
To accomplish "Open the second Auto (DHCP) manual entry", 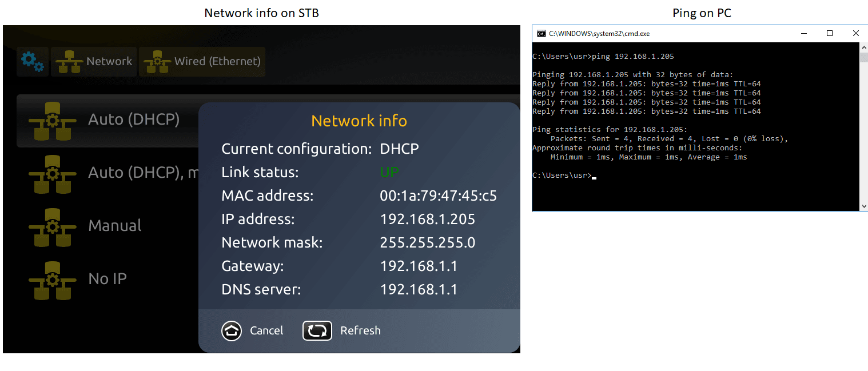I will click(x=143, y=173).
